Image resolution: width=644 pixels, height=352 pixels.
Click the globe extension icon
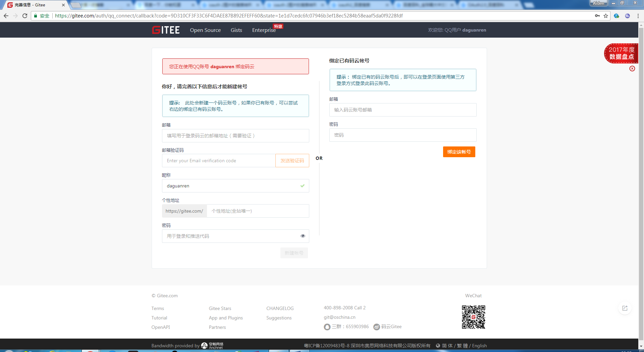(x=616, y=16)
